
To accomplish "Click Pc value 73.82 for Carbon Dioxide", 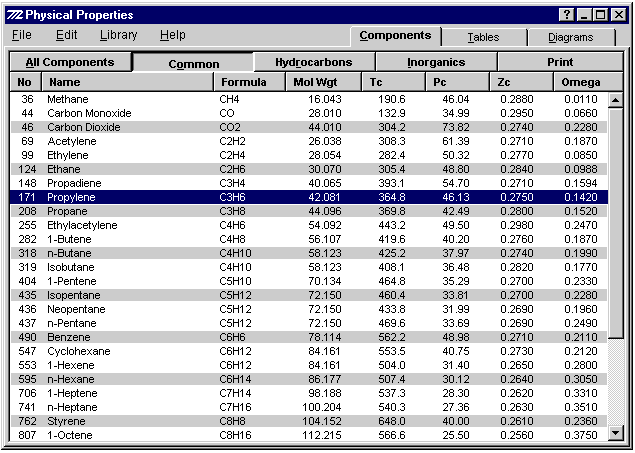I will pyautogui.click(x=456, y=127).
